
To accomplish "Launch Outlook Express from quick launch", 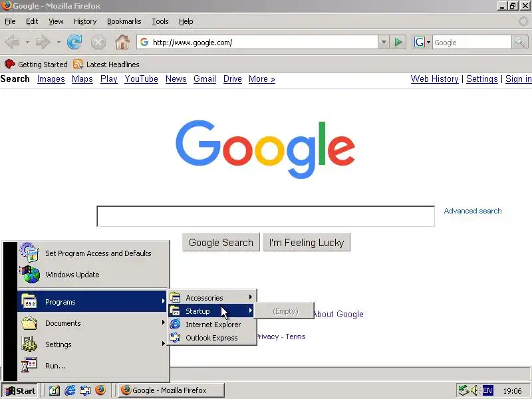I will pos(85,390).
